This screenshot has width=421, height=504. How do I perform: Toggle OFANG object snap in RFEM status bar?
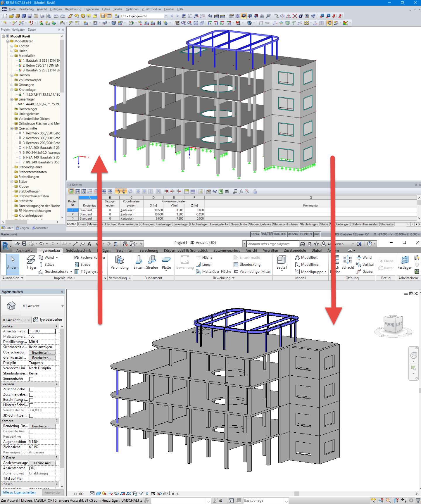293,234
